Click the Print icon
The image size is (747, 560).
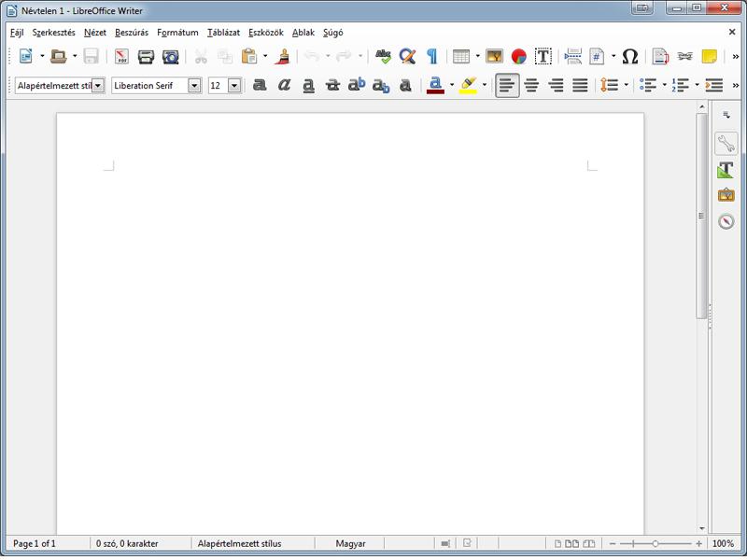pos(146,56)
